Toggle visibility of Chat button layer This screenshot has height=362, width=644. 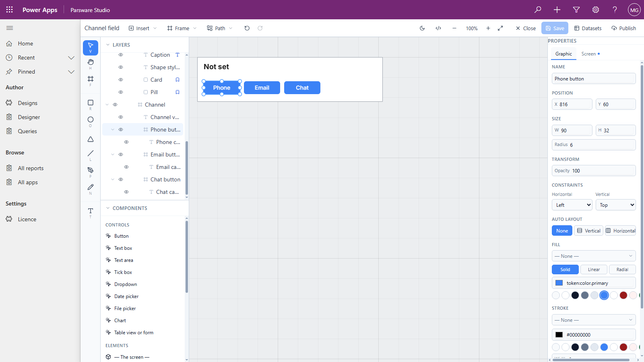pyautogui.click(x=121, y=179)
